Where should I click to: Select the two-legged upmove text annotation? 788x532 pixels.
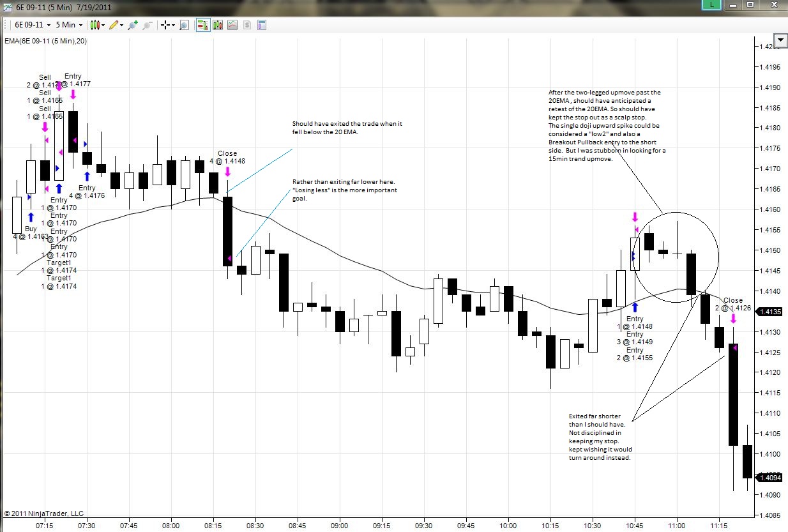pyautogui.click(x=607, y=127)
